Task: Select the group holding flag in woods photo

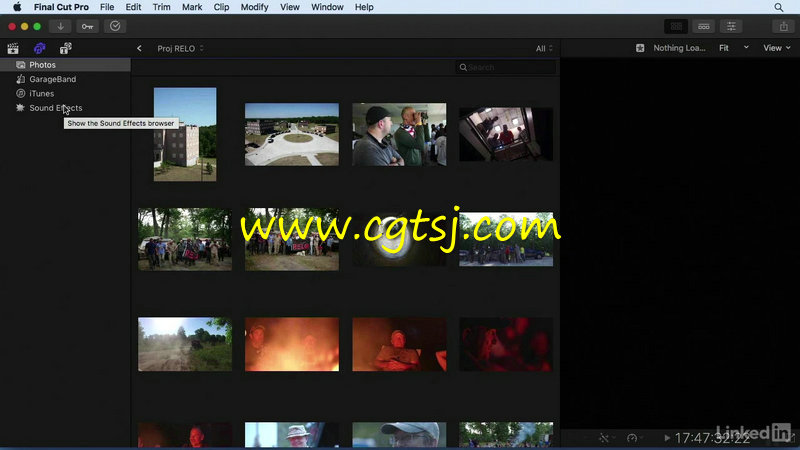Action: coord(185,239)
